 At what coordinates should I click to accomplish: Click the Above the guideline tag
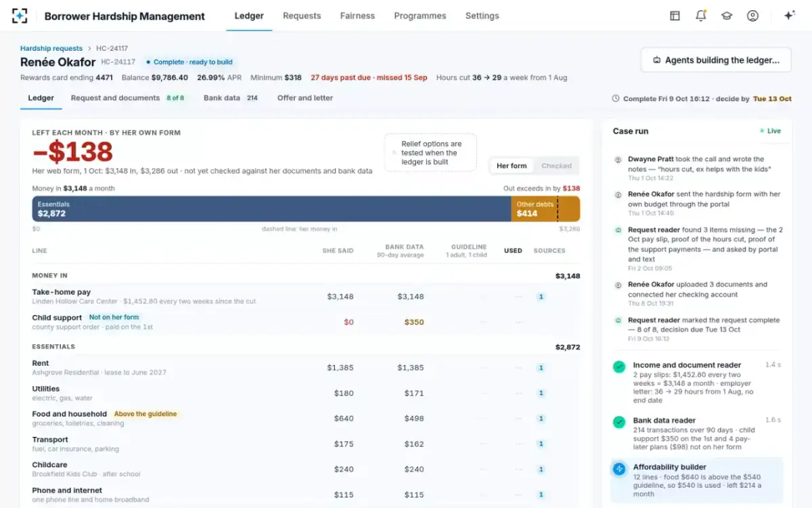tap(145, 414)
